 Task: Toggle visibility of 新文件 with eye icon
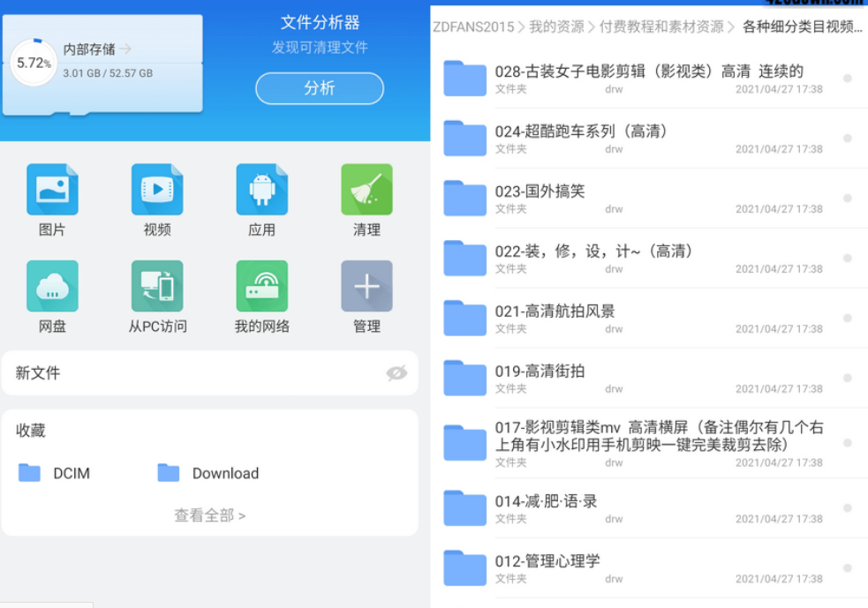397,373
